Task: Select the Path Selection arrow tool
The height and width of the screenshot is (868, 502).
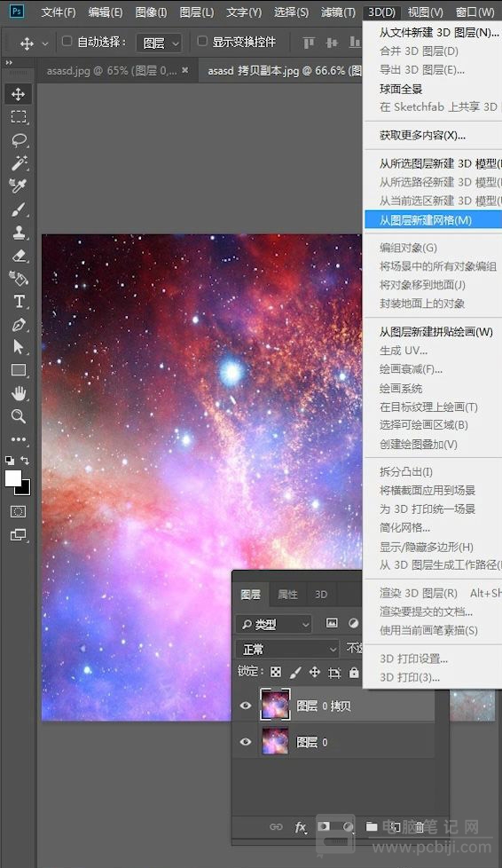Action: pos(19,347)
